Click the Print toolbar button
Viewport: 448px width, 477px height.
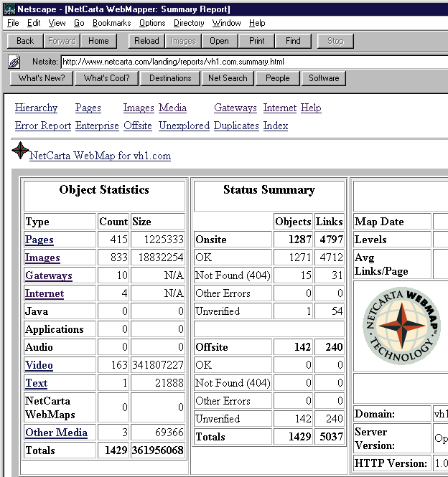(x=256, y=41)
